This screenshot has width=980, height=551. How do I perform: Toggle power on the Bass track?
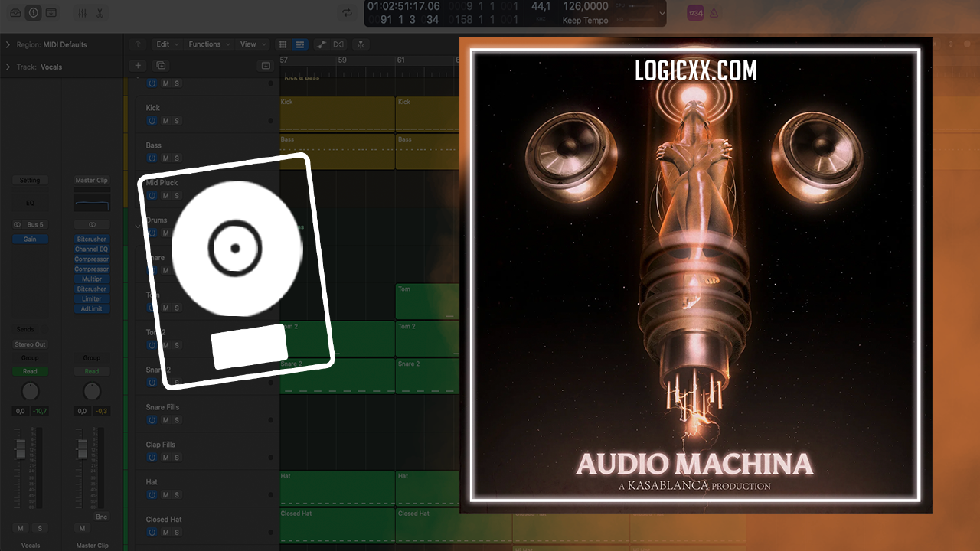point(152,158)
